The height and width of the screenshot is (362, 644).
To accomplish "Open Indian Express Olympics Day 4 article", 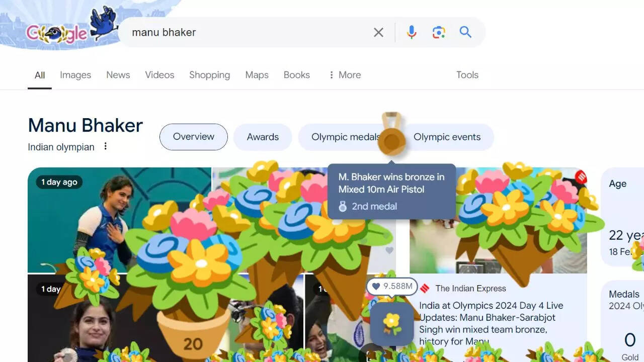I will 491,323.
